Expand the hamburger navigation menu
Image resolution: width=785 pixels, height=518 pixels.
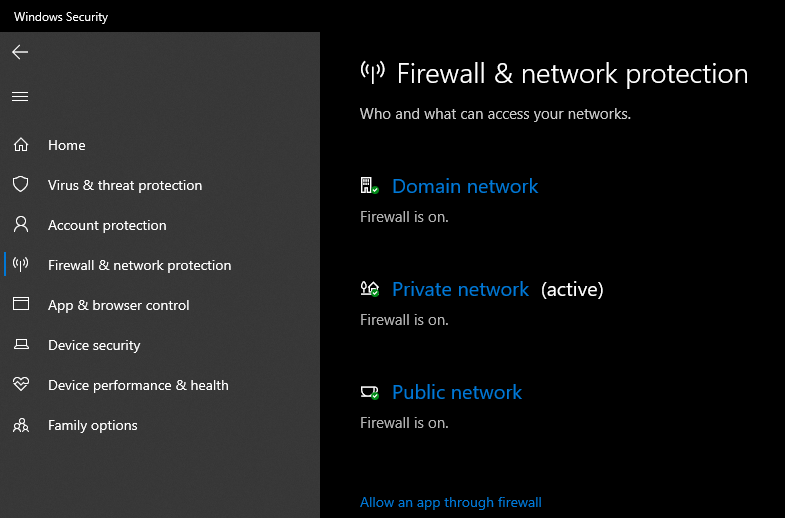click(x=20, y=97)
